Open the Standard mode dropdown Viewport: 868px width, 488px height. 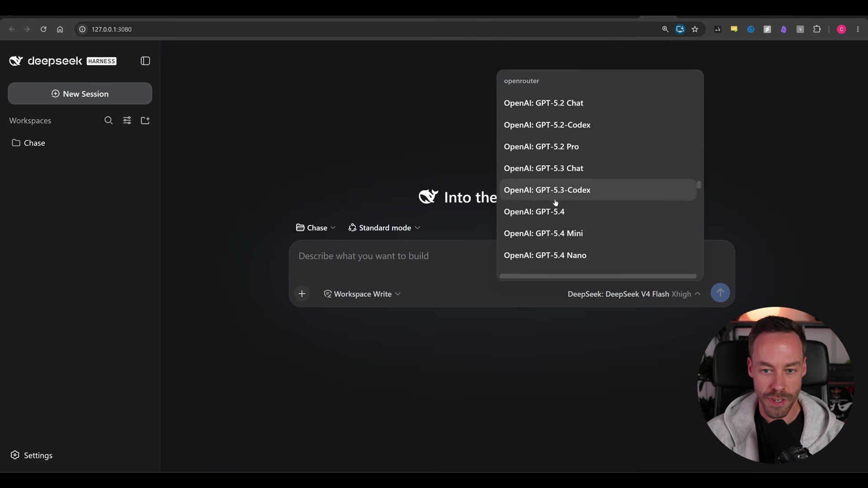click(384, 228)
